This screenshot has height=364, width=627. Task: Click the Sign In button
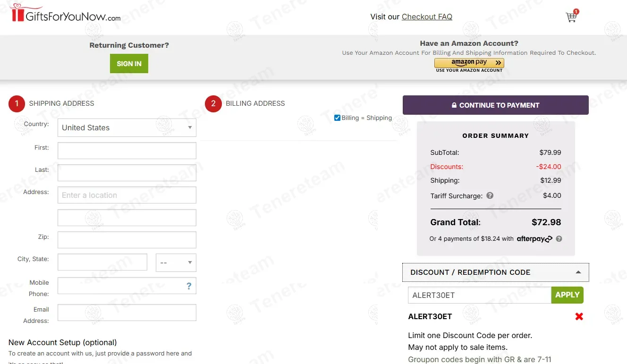129,64
